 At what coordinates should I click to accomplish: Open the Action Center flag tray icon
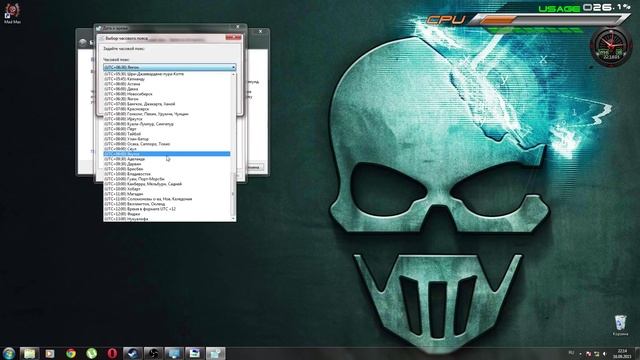coord(588,353)
